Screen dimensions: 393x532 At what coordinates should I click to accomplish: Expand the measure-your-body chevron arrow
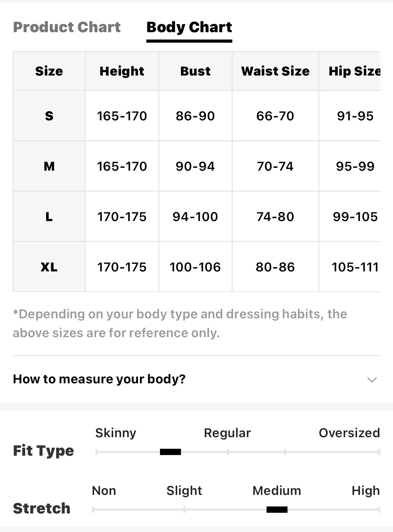coord(372,380)
